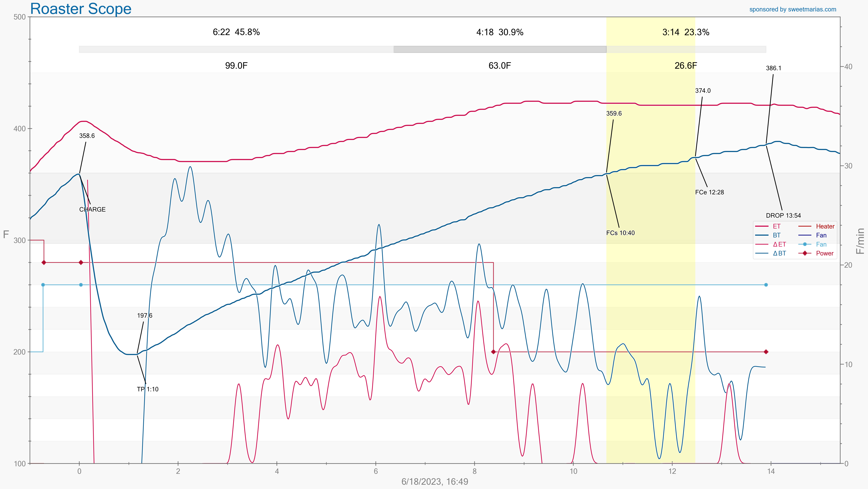This screenshot has width=868, height=489.
Task: Click the final light-blue Fan dot marker
Action: pos(766,285)
